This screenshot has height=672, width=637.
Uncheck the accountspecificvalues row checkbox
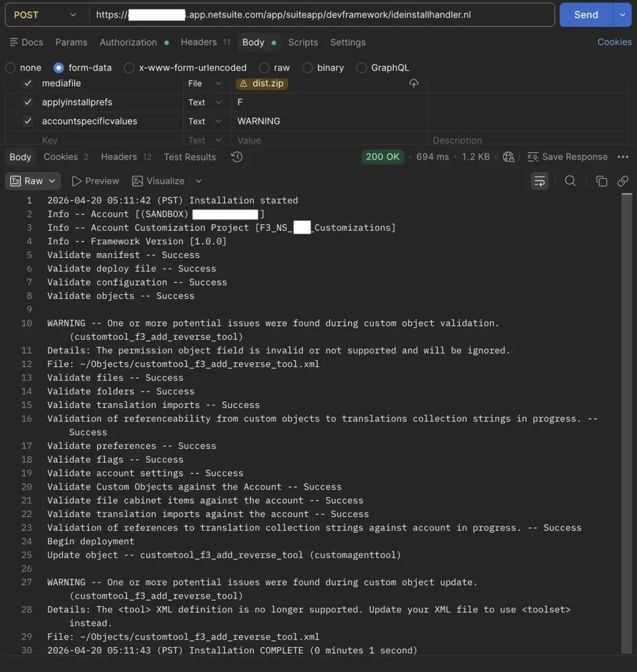click(28, 121)
